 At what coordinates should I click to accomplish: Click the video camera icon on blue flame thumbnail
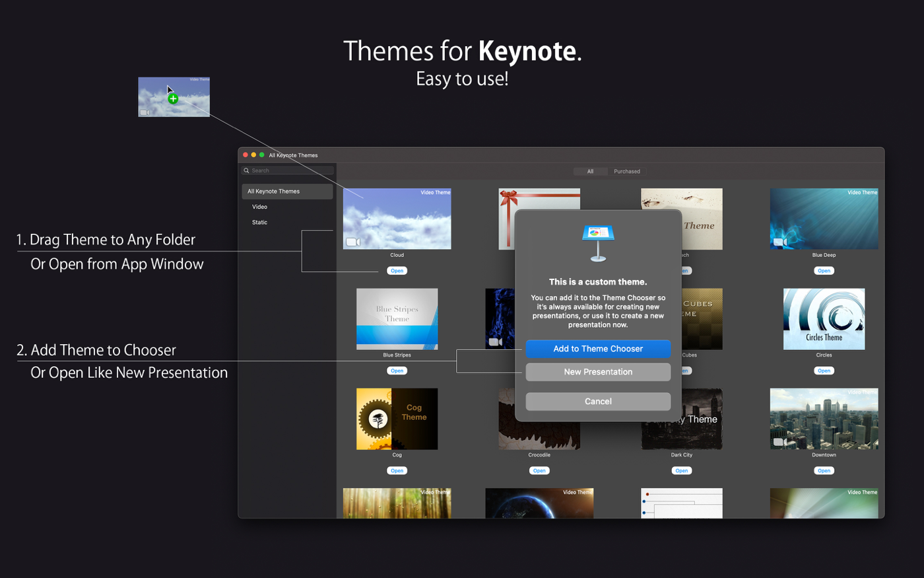pos(495,342)
